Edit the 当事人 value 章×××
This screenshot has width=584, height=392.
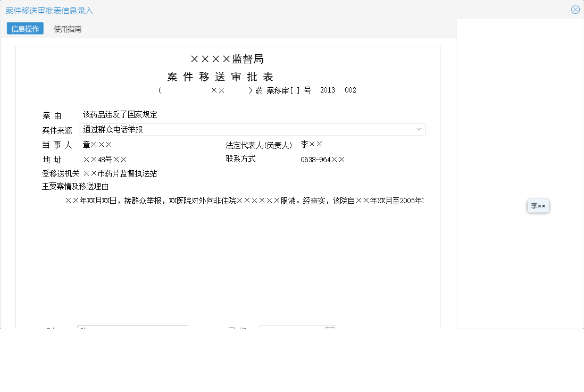98,144
